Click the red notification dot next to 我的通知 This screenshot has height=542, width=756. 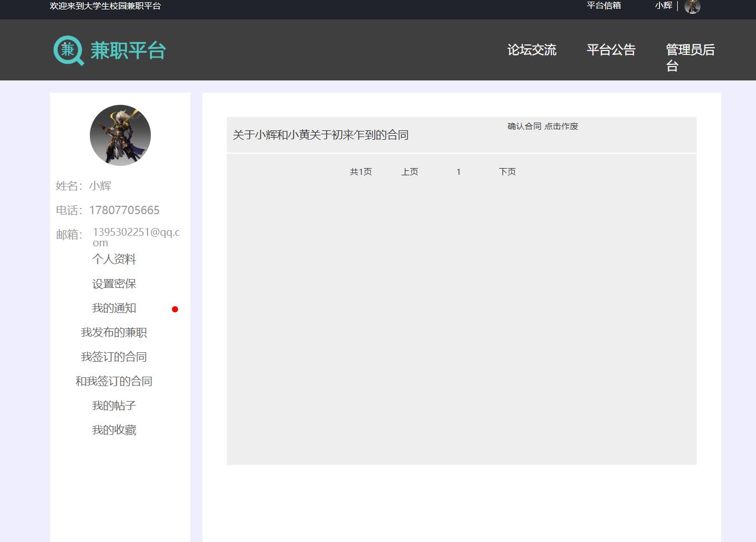(x=175, y=309)
